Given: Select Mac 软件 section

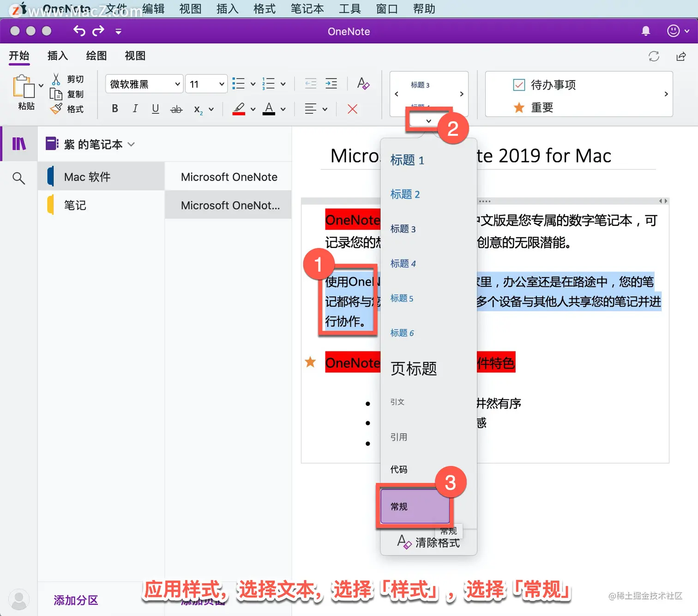Looking at the screenshot, I should coord(102,177).
